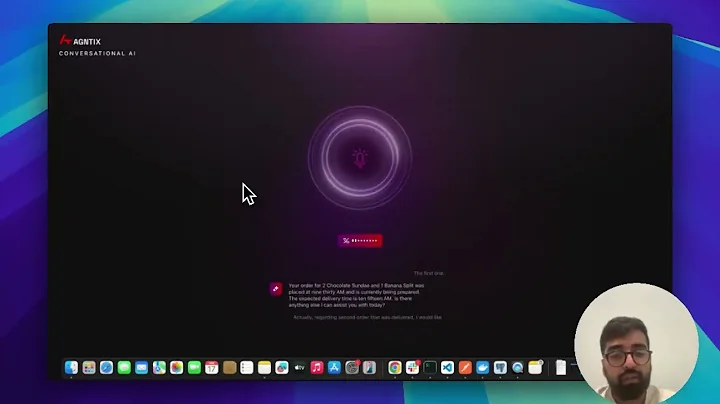The height and width of the screenshot is (404, 720).
Task: Open the App Store in the dock
Action: [x=334, y=367]
